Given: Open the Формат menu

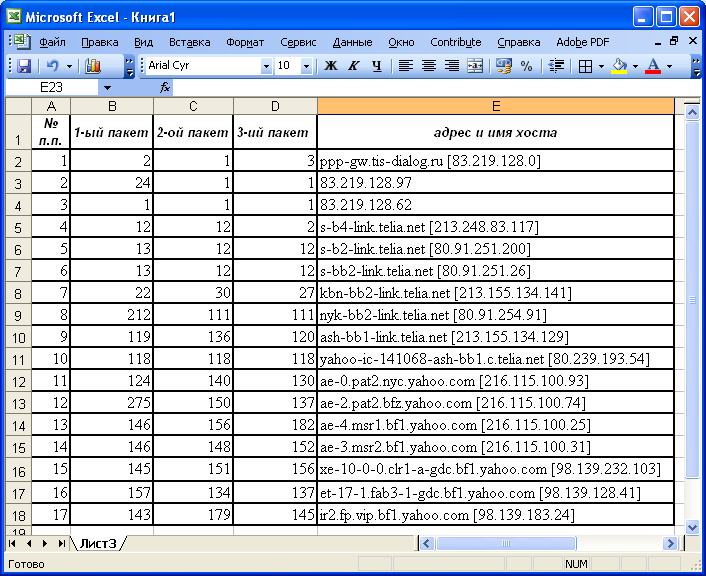Looking at the screenshot, I should pos(245,42).
